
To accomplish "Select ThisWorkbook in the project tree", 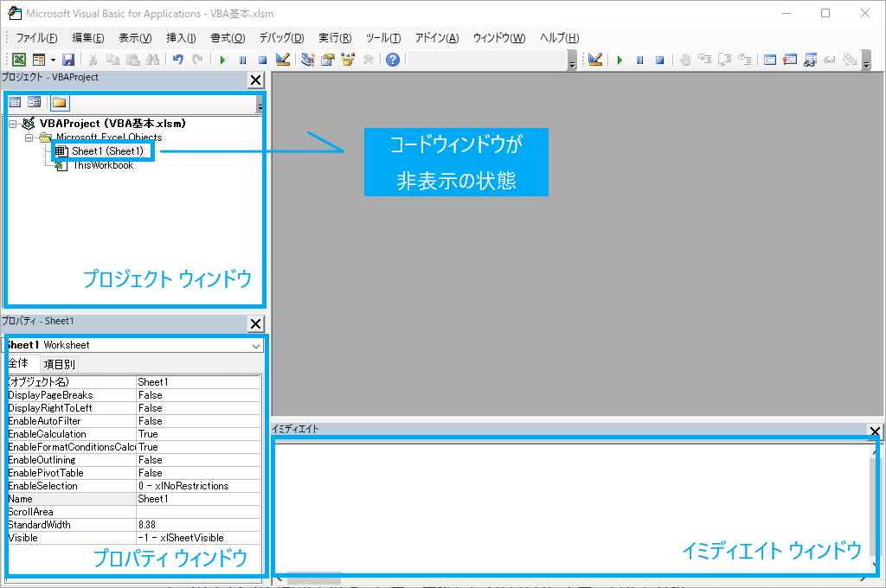I will pos(104,165).
